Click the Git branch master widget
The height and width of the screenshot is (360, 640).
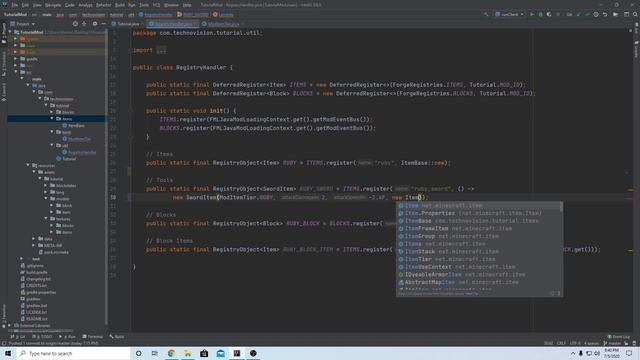[x=612, y=343]
